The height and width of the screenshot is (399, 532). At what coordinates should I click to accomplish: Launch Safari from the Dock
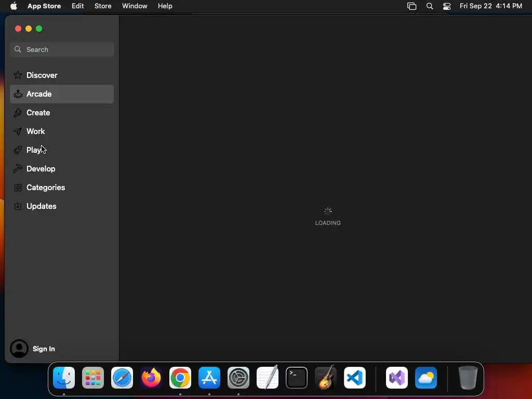122,378
